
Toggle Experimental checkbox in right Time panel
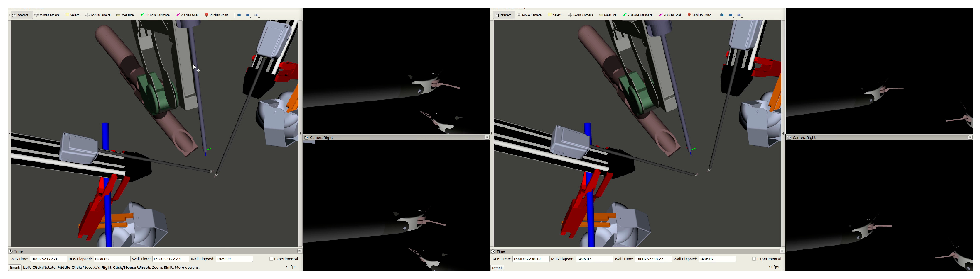pos(754,259)
